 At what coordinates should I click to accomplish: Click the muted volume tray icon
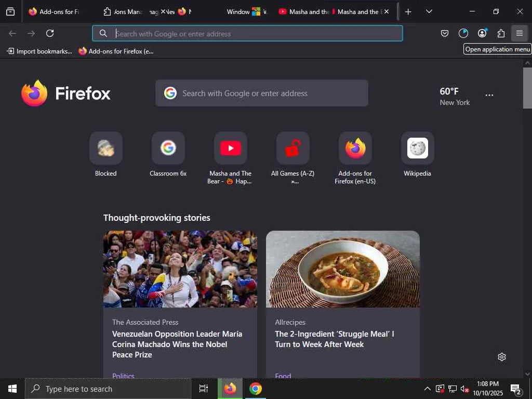(464, 389)
